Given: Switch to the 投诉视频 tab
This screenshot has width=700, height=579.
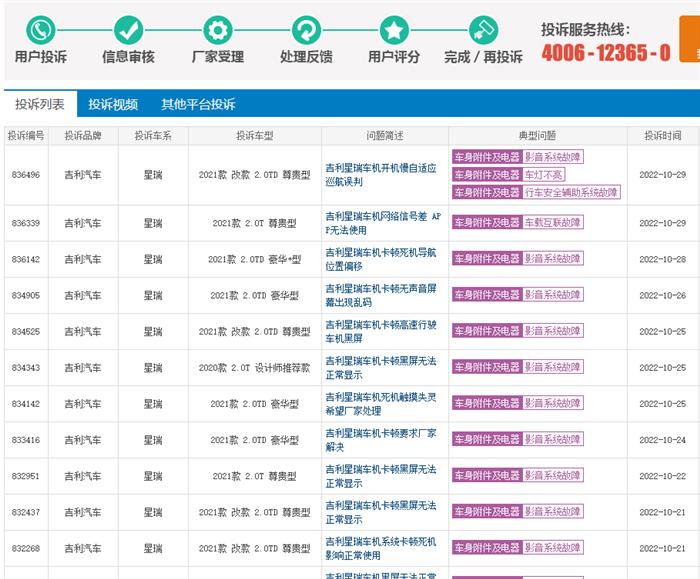Looking at the screenshot, I should 113,104.
